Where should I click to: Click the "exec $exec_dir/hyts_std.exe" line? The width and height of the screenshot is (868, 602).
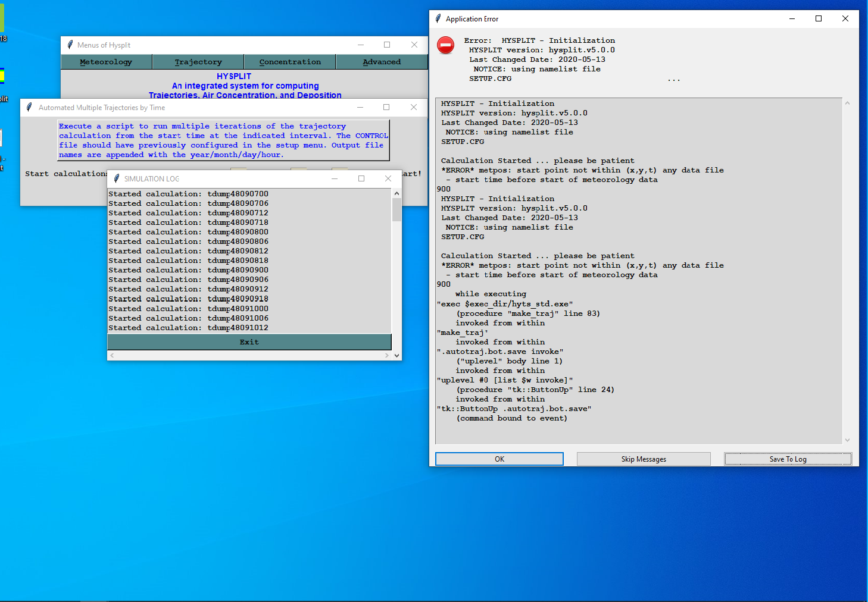click(505, 304)
